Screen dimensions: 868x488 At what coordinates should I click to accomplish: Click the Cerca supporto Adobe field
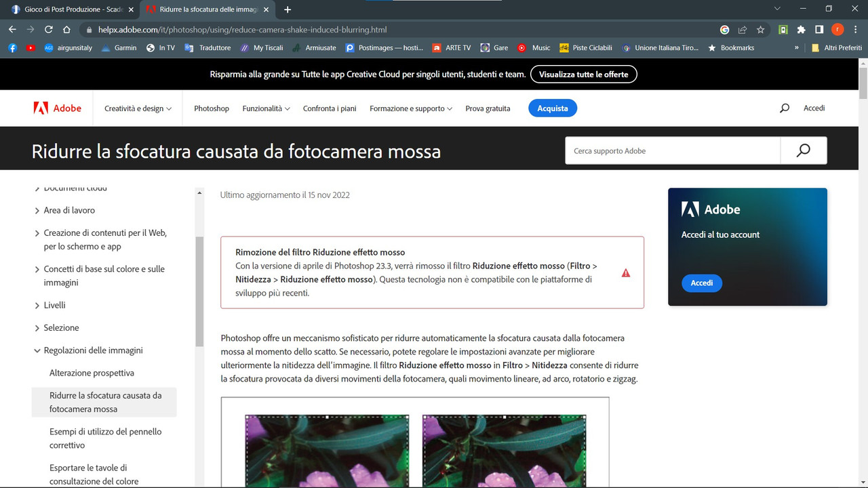coord(673,150)
